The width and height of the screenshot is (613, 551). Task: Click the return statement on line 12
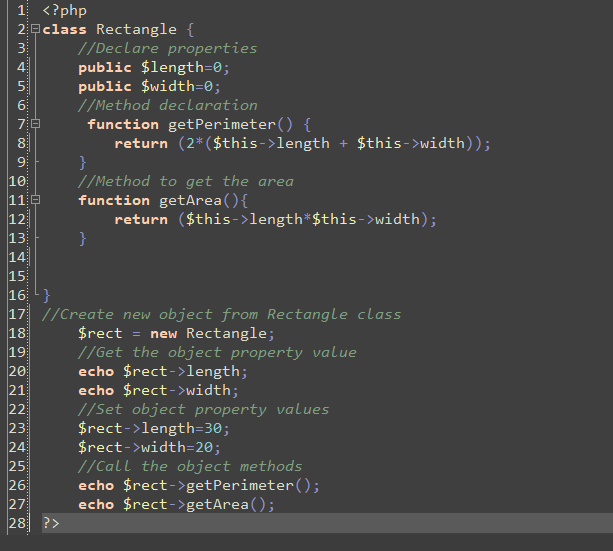pyautogui.click(x=275, y=219)
